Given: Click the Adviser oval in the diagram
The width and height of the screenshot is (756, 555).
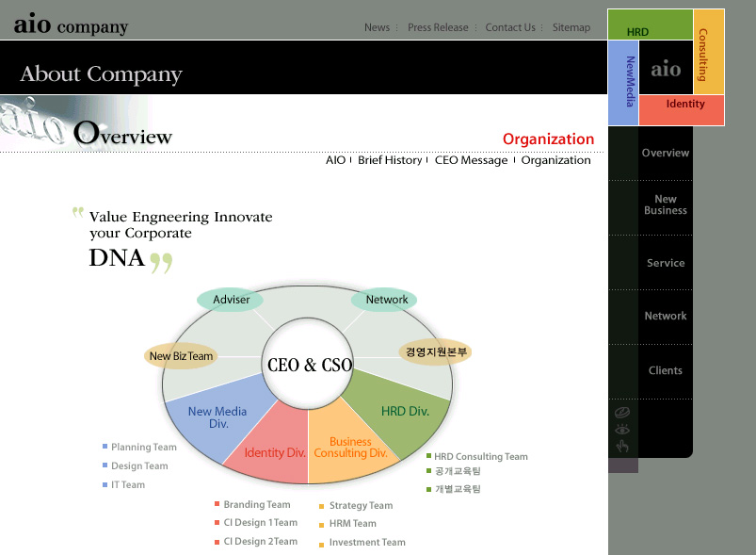Looking at the screenshot, I should point(231,300).
